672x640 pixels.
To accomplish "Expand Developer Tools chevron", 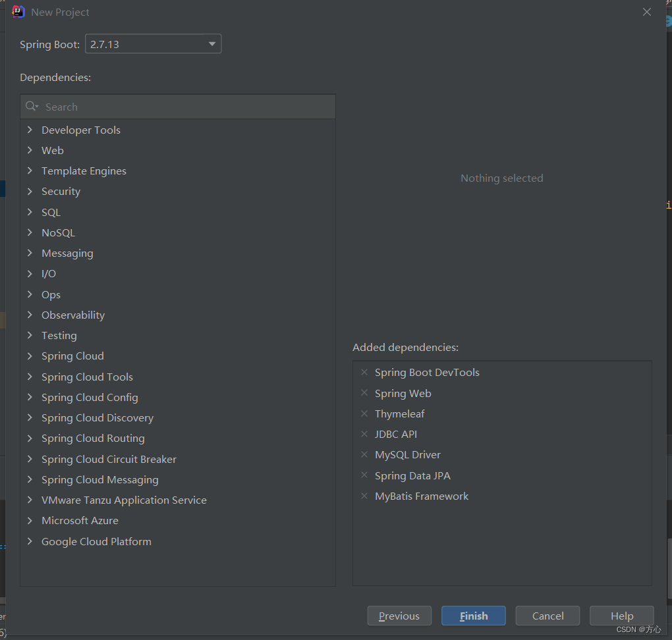I will 30,129.
